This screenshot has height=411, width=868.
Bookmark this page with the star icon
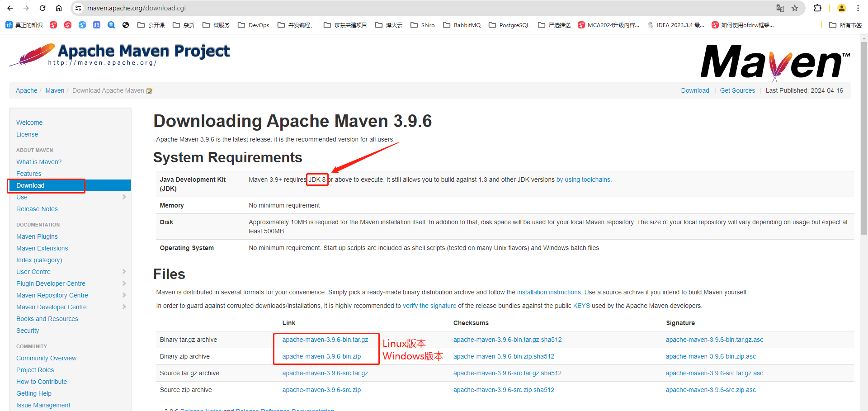point(795,8)
